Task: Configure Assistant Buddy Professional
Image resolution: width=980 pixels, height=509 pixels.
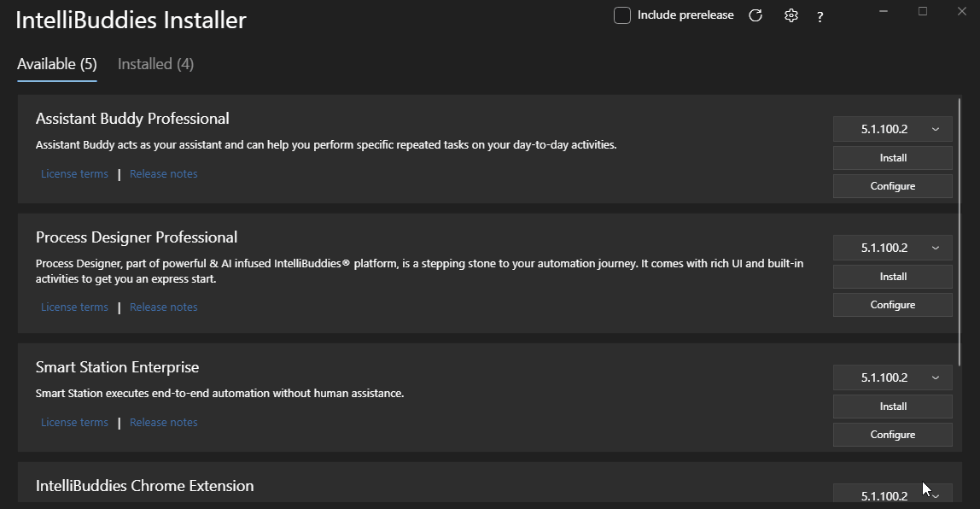Action: pos(893,186)
